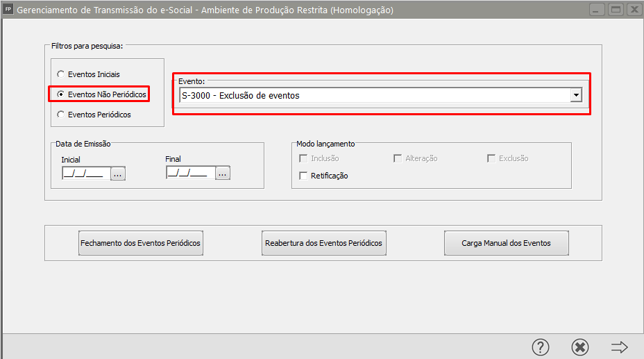
Task: Click the FP application icon in title bar
Action: click(8, 10)
